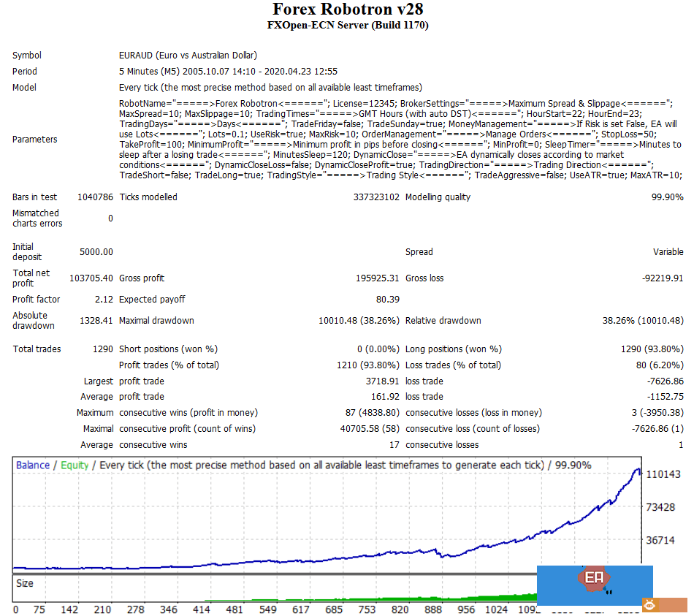The width and height of the screenshot is (694, 616).
Task: Click the 'Total net profit' label
Action: tap(31, 278)
